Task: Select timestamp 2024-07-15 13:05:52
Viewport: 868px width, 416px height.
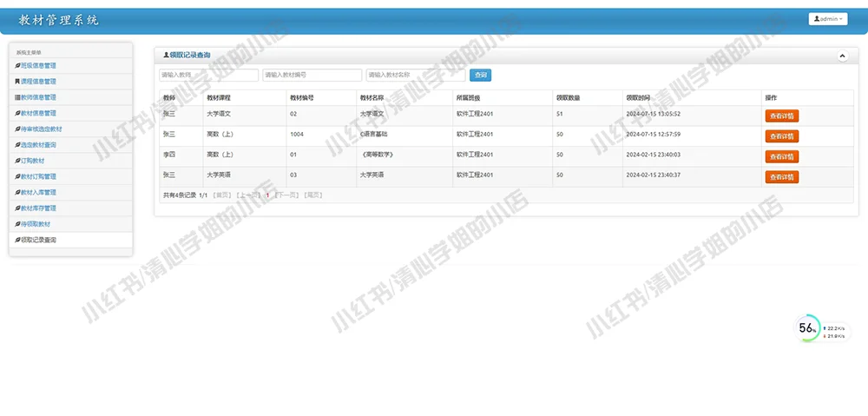Action: (x=654, y=114)
